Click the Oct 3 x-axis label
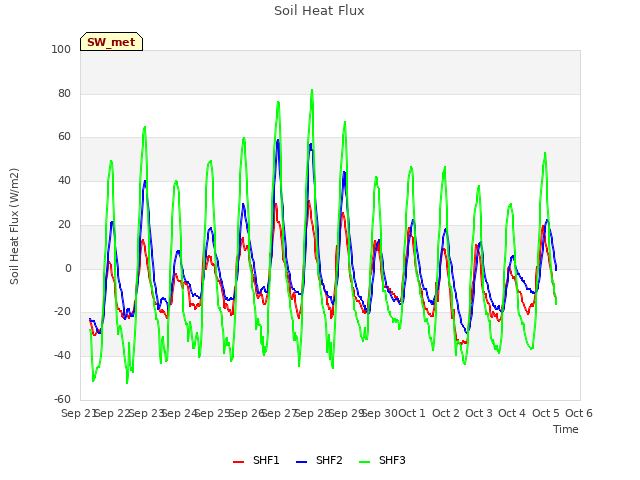640x480 pixels. (x=479, y=413)
